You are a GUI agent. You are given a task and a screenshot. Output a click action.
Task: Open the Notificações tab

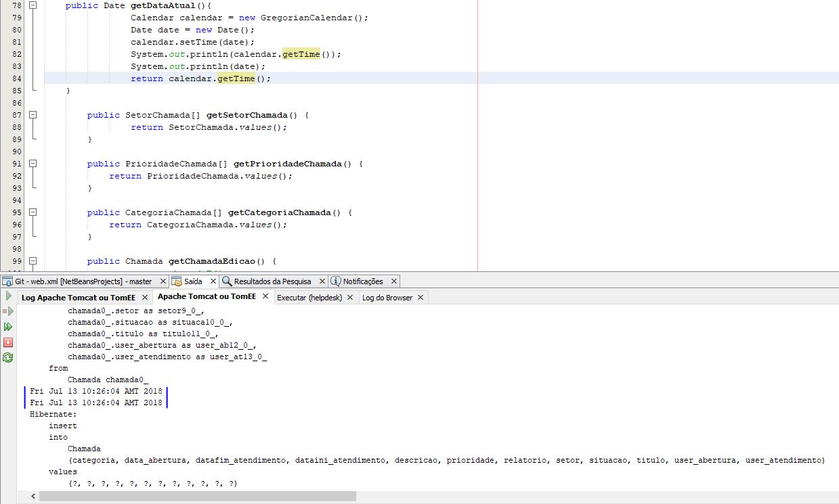(x=358, y=281)
